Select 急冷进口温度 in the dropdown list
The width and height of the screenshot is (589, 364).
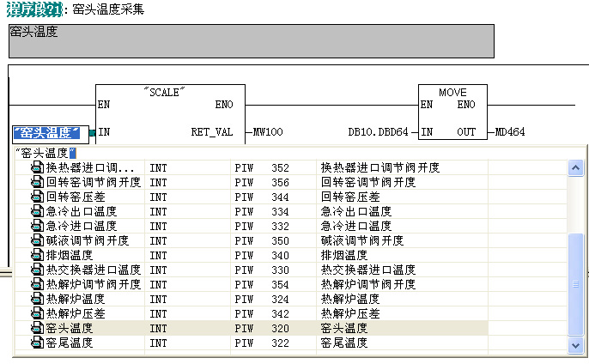(x=81, y=226)
